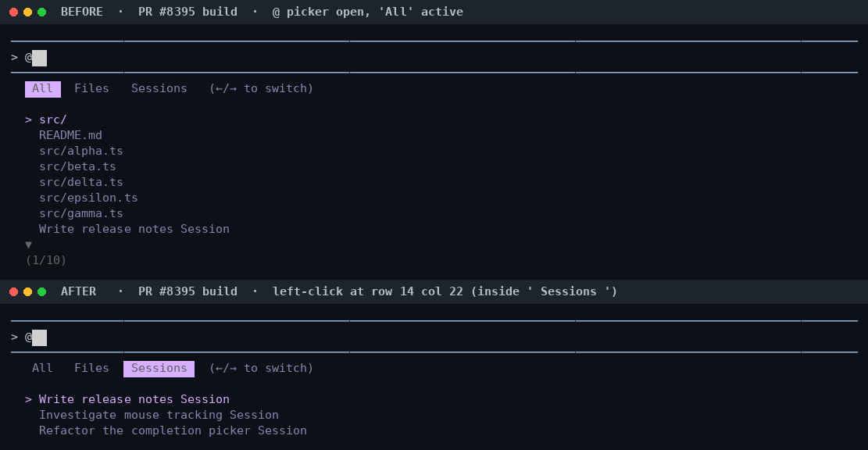Click the bottom prompt input cursor block
Image resolution: width=868 pixels, height=450 pixels.
click(39, 337)
